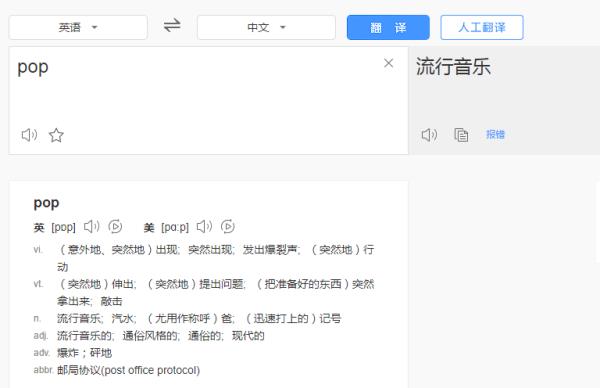This screenshot has height=388, width=600.
Task: Click the vi. part-of-speech label
Action: pos(38,249)
